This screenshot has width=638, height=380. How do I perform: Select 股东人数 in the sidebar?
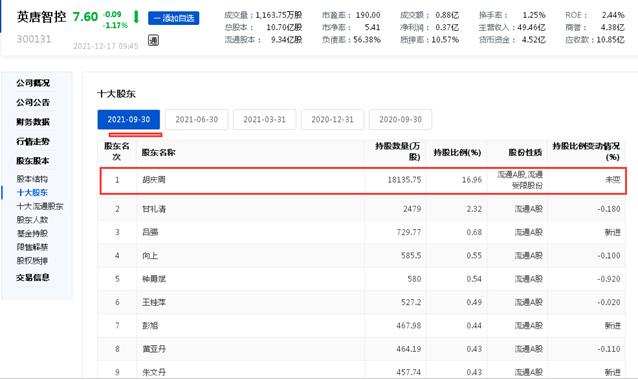pos(32,220)
